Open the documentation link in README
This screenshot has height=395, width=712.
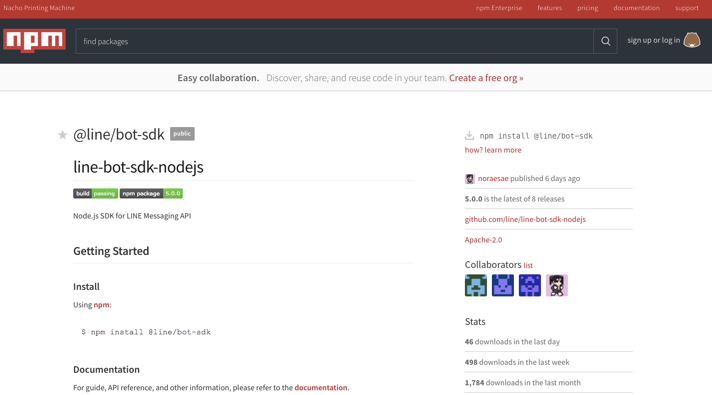coord(321,387)
